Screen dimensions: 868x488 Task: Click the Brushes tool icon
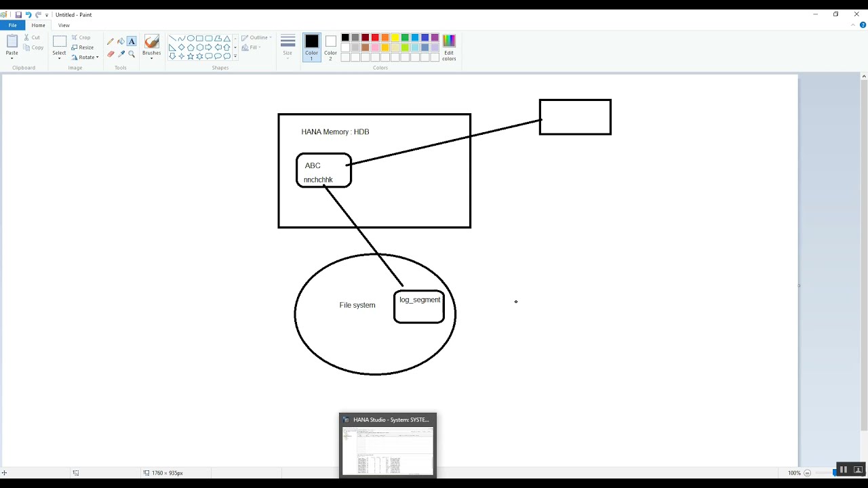pos(152,41)
